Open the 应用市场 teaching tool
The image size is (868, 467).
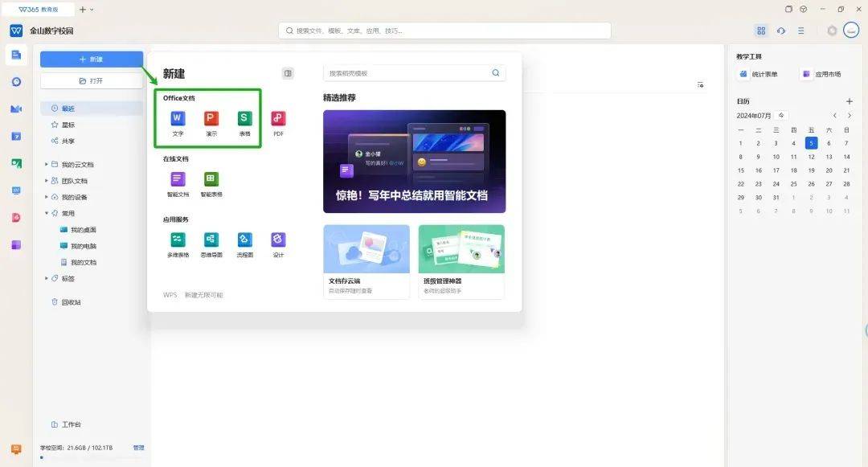click(x=822, y=74)
